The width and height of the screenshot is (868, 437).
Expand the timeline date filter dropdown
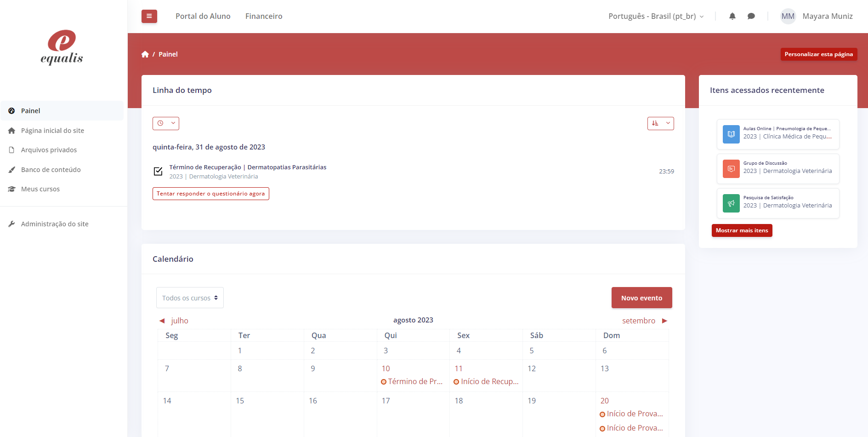[165, 123]
